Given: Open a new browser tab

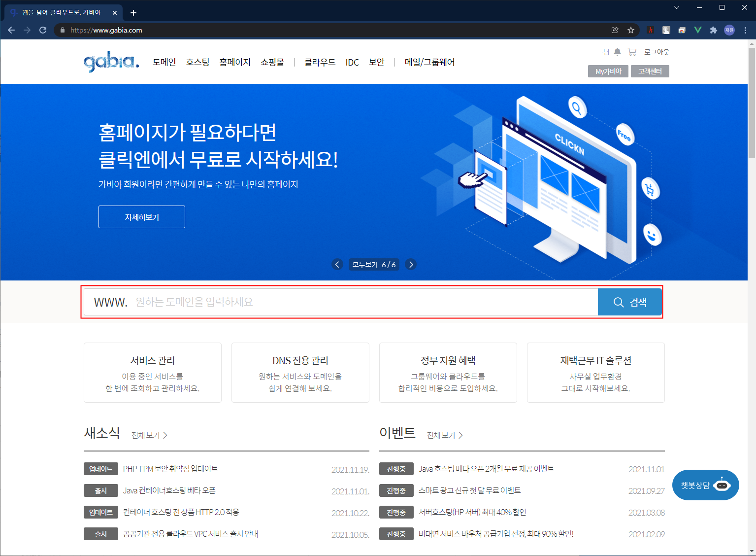Looking at the screenshot, I should [133, 13].
